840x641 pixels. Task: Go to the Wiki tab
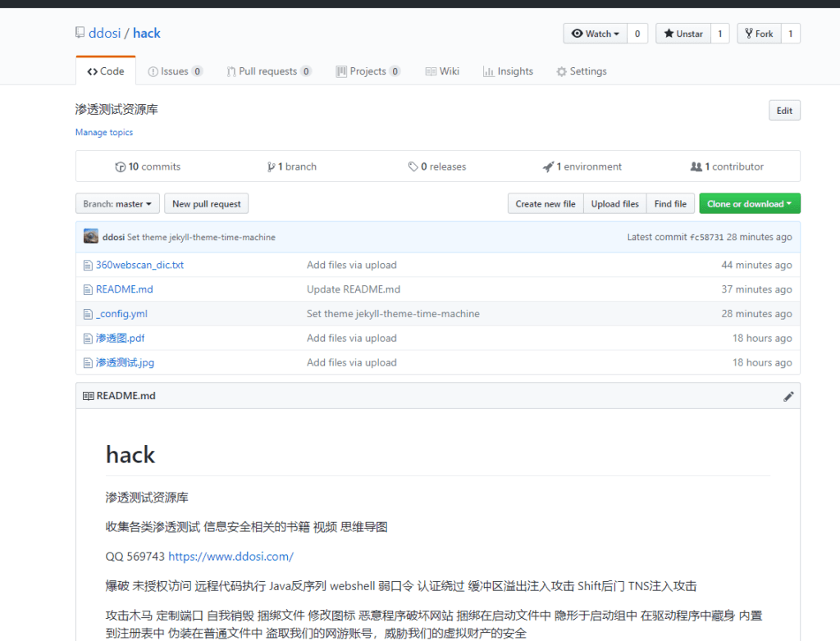pyautogui.click(x=442, y=71)
